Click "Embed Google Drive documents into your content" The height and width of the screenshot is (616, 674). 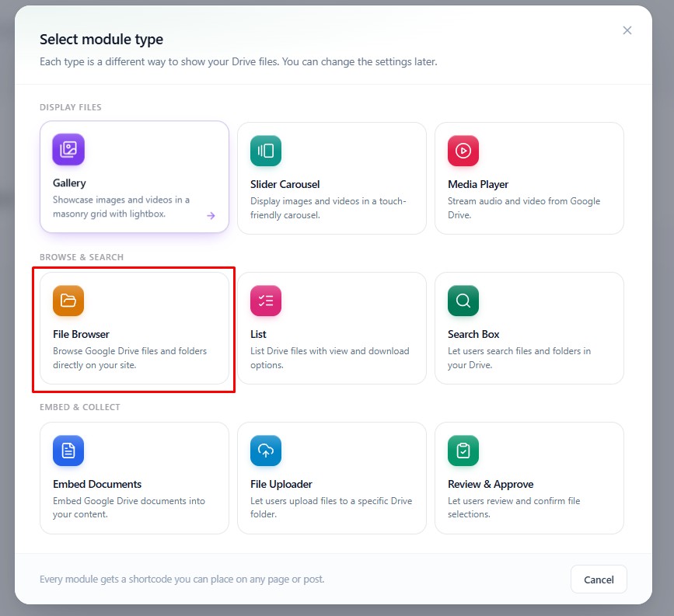point(129,507)
